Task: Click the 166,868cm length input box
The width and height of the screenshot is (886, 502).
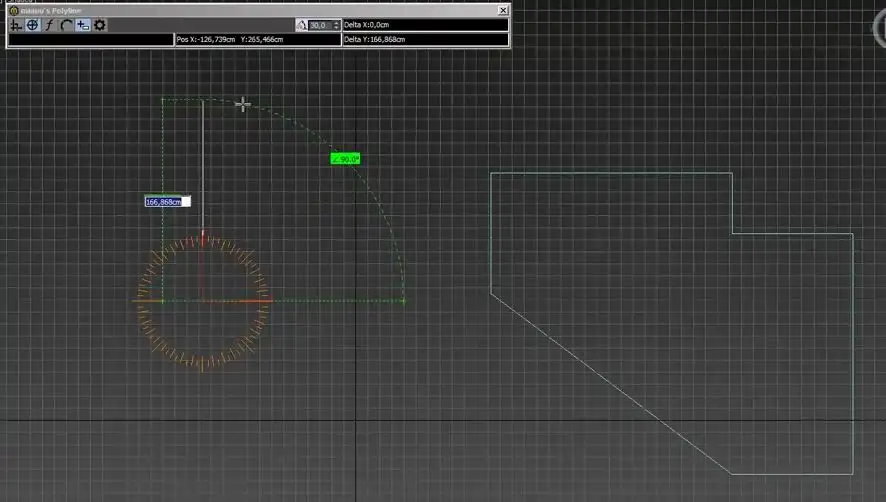Action: 168,202
